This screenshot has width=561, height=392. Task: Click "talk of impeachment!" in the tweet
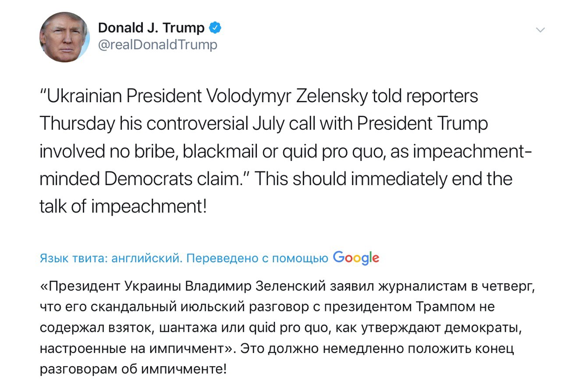coord(123,207)
